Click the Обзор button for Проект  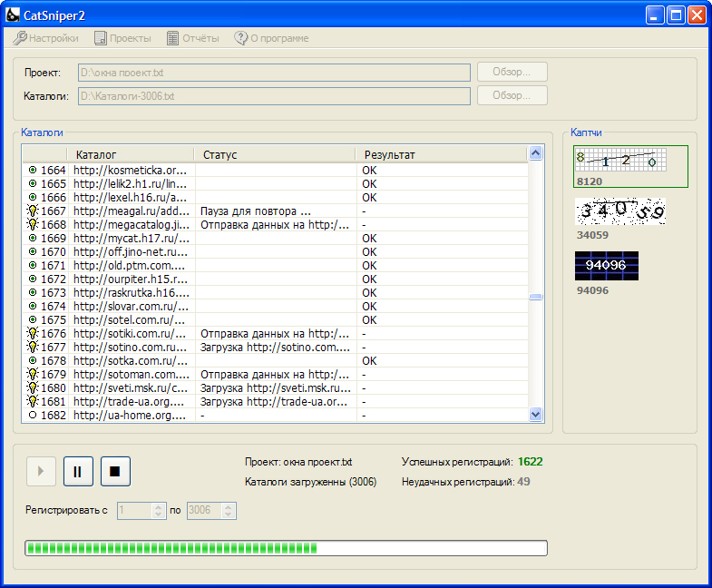[x=512, y=72]
